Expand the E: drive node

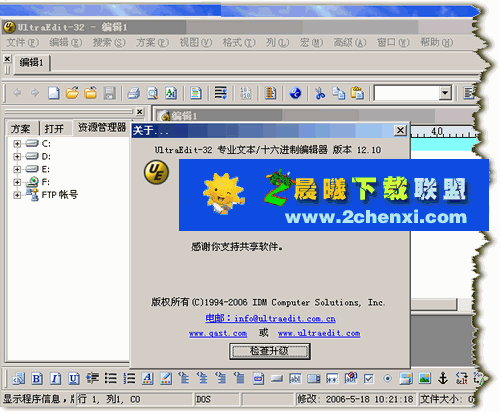pos(17,169)
